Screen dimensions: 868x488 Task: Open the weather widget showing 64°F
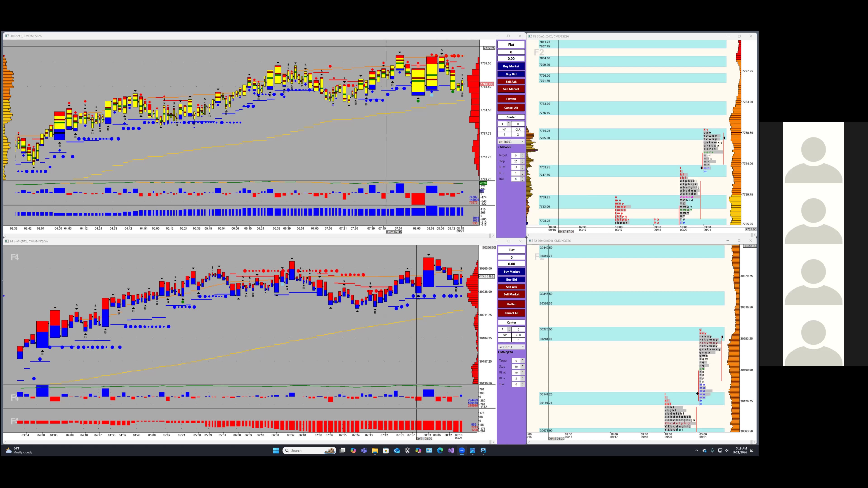tap(19, 451)
